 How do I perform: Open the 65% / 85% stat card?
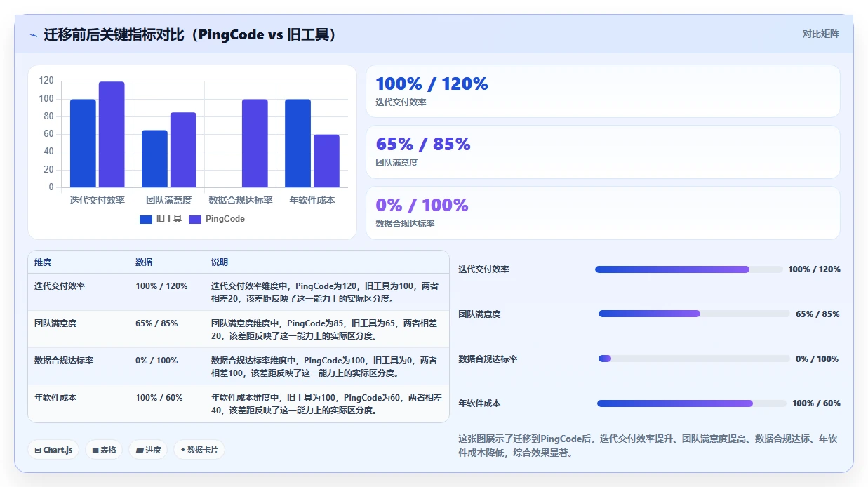coord(603,152)
